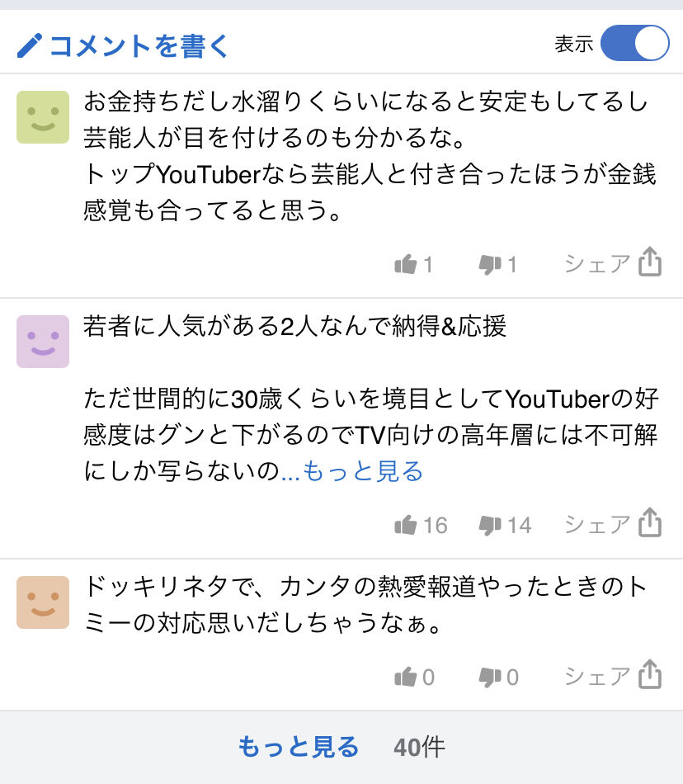
Task: Open green smiley avatar of first commenter
Action: pos(43,117)
